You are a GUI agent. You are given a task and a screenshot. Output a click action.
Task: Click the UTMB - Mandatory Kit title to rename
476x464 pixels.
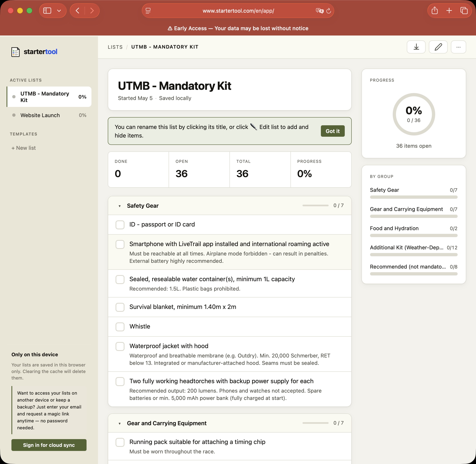175,86
